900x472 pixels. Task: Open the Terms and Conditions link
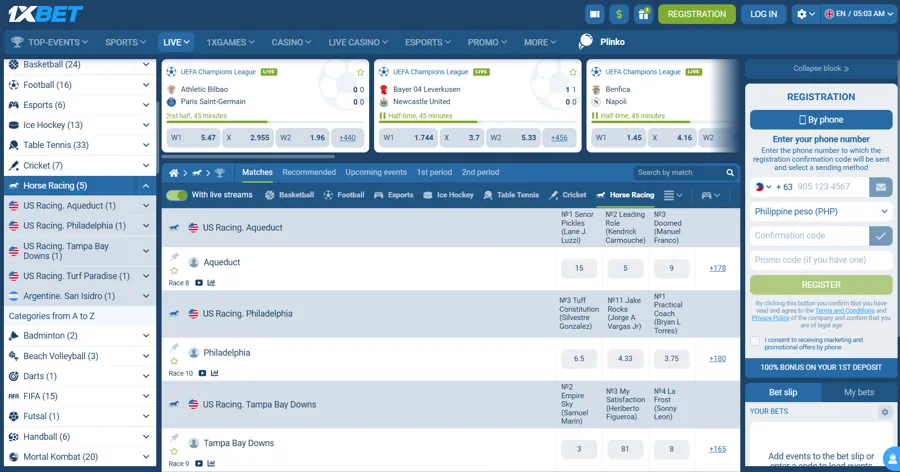(844, 310)
